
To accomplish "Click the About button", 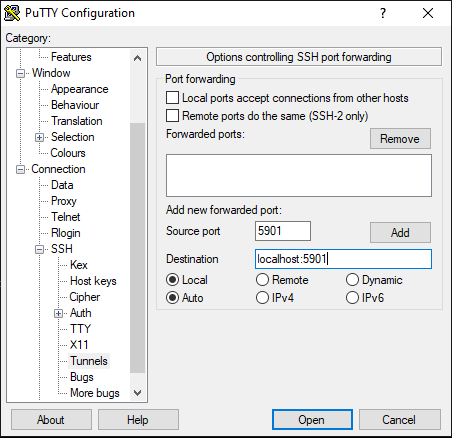I will pos(51,420).
